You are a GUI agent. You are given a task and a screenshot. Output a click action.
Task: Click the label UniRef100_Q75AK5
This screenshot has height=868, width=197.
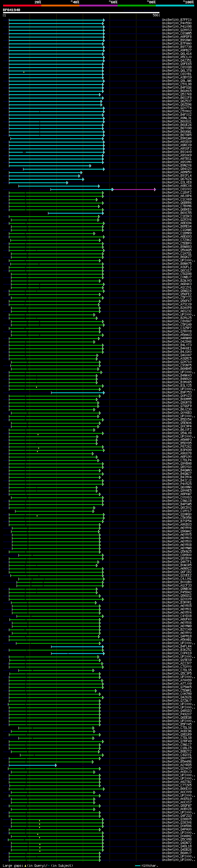coord(177,687)
